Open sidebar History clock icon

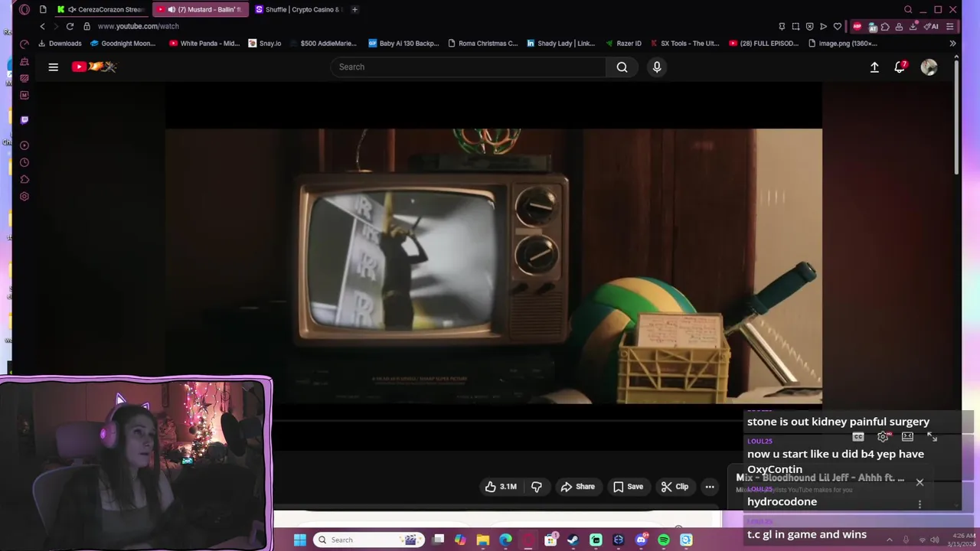coord(24,162)
